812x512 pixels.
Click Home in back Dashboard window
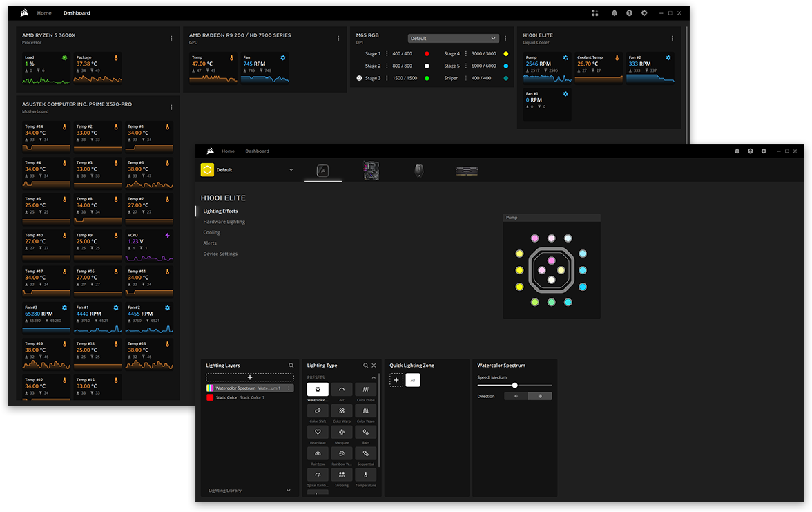(x=44, y=13)
